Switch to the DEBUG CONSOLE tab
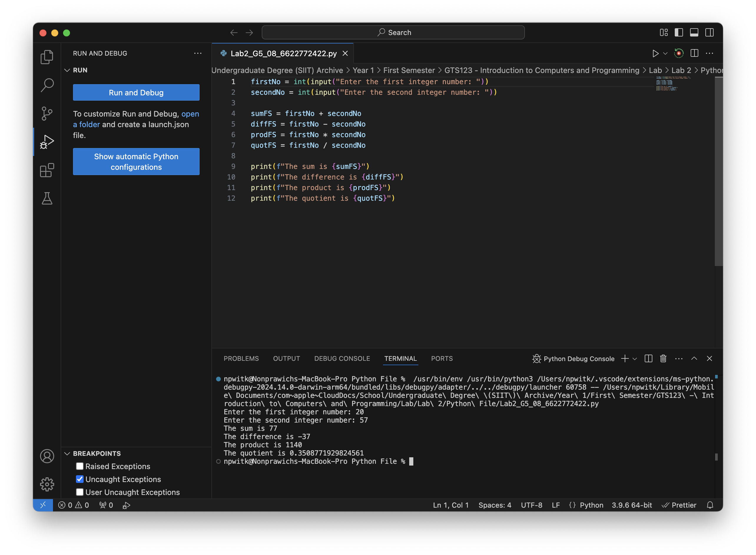Image resolution: width=756 pixels, height=555 pixels. coord(342,358)
